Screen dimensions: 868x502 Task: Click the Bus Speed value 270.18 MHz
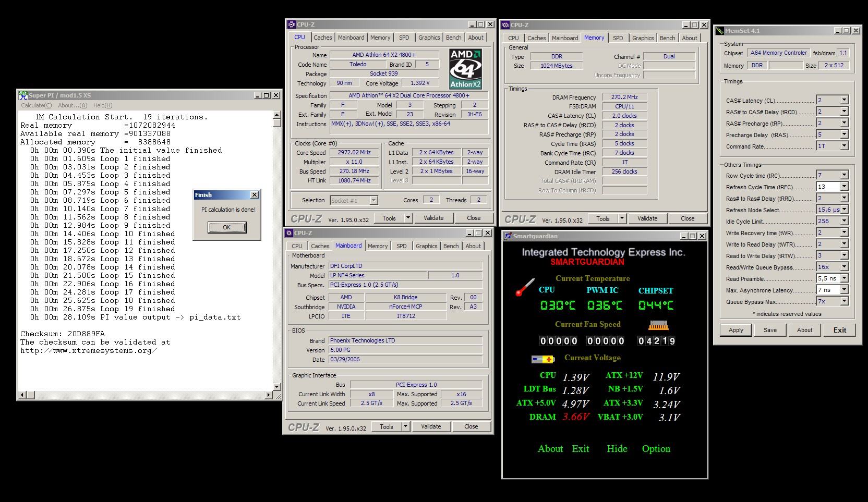(x=355, y=172)
